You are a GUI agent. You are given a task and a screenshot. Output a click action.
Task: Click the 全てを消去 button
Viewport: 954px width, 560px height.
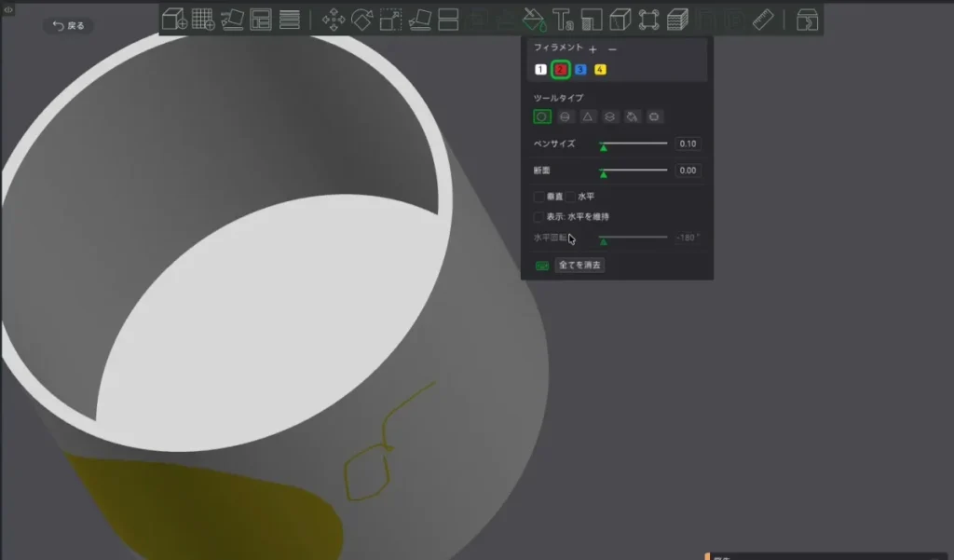[579, 265]
